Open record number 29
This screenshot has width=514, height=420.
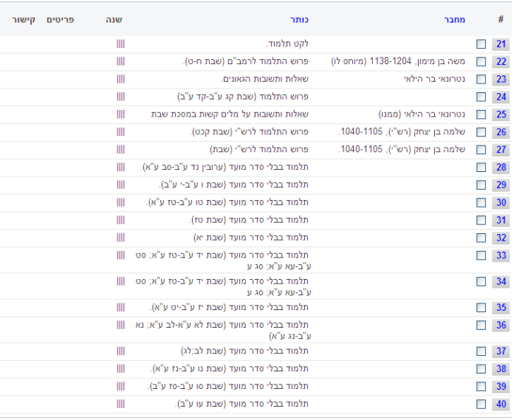point(501,185)
